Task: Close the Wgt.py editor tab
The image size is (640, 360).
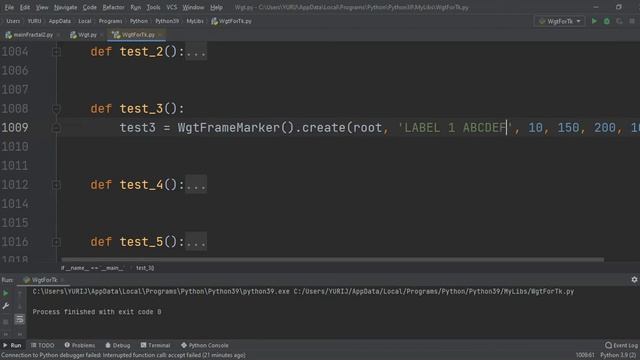Action: point(101,35)
